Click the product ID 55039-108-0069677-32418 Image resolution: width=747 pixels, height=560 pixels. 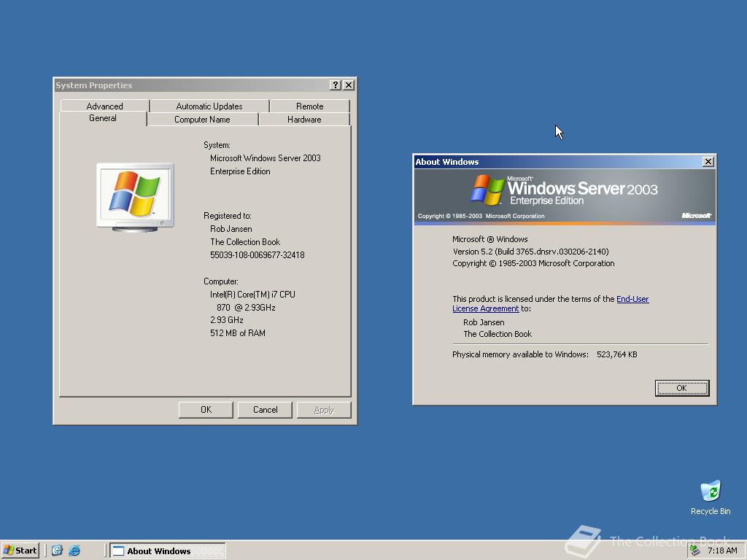click(258, 255)
